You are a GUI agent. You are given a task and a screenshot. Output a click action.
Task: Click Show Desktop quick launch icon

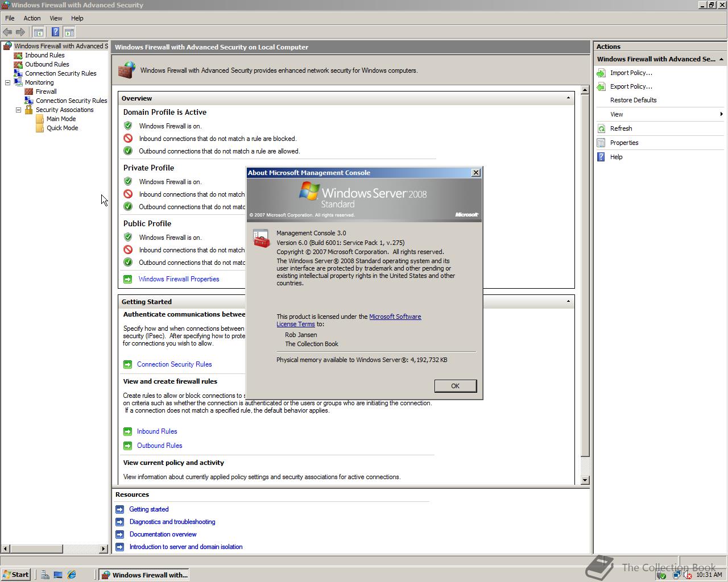[x=58, y=575]
